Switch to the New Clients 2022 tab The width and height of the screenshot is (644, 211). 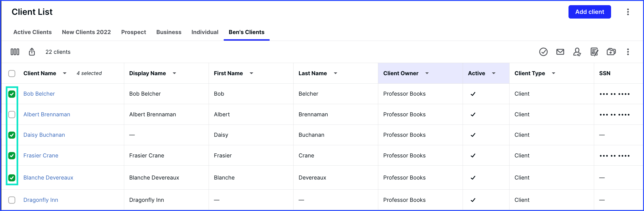pyautogui.click(x=86, y=32)
